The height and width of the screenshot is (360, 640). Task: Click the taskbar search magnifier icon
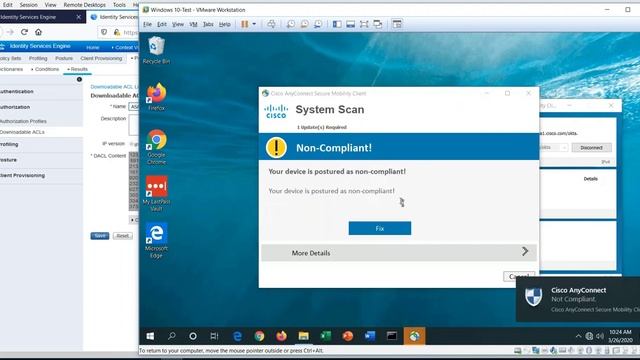point(171,336)
